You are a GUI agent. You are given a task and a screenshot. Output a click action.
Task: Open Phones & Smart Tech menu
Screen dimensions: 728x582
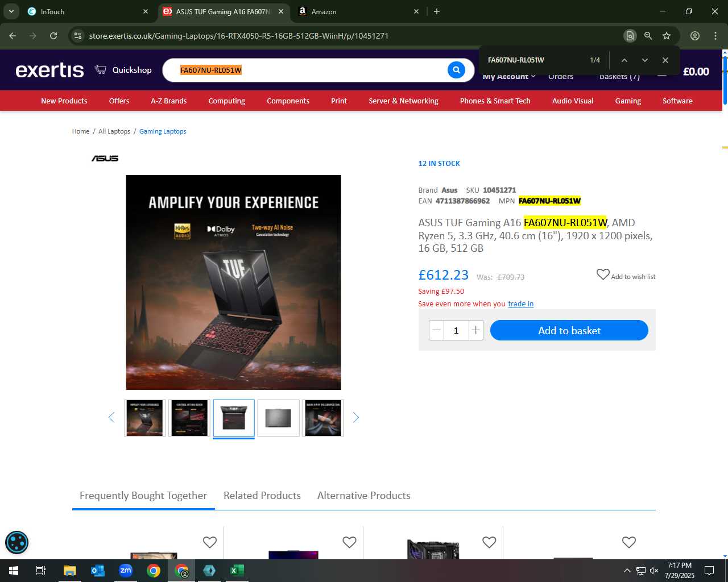495,101
